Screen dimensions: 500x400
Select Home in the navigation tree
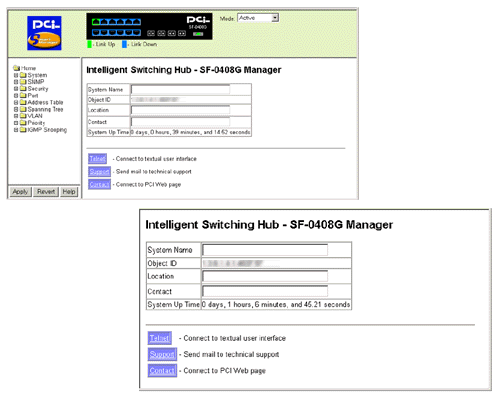28,68
